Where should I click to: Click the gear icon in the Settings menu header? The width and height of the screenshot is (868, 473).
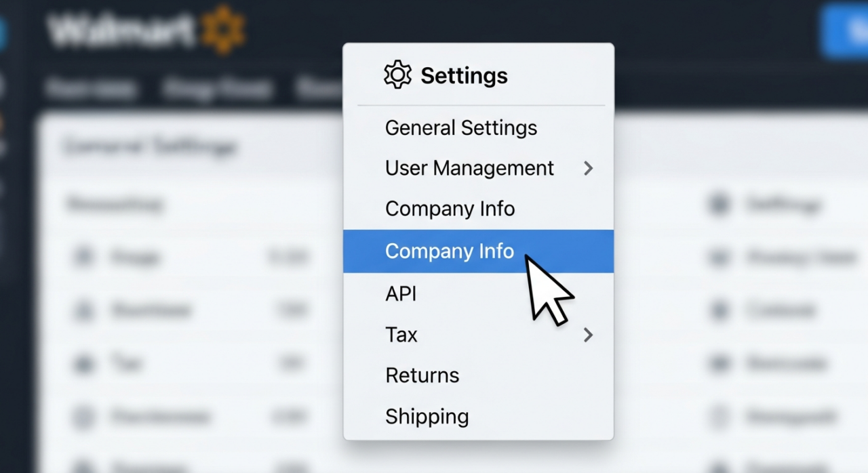coord(398,75)
